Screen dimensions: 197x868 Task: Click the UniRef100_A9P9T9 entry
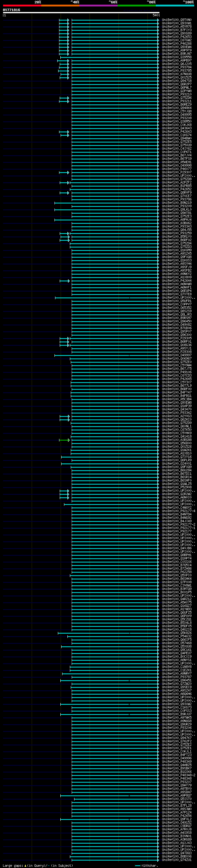click(x=176, y=50)
